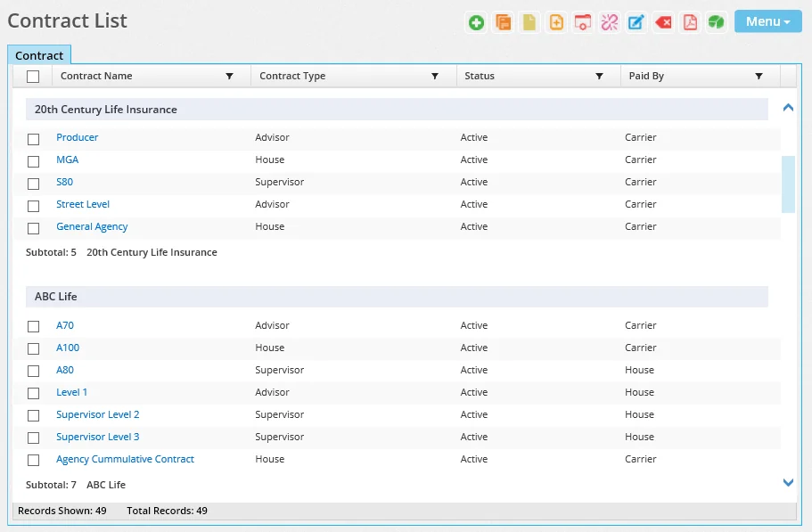812x532 pixels.
Task: Open the Status column filter
Action: [x=599, y=76]
